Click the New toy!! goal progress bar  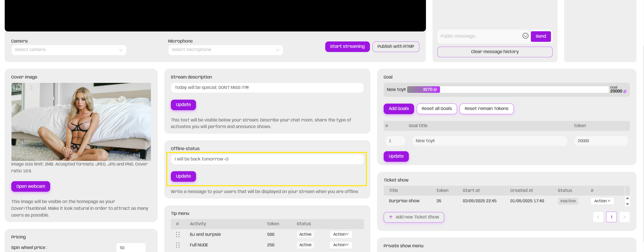coord(508,89)
